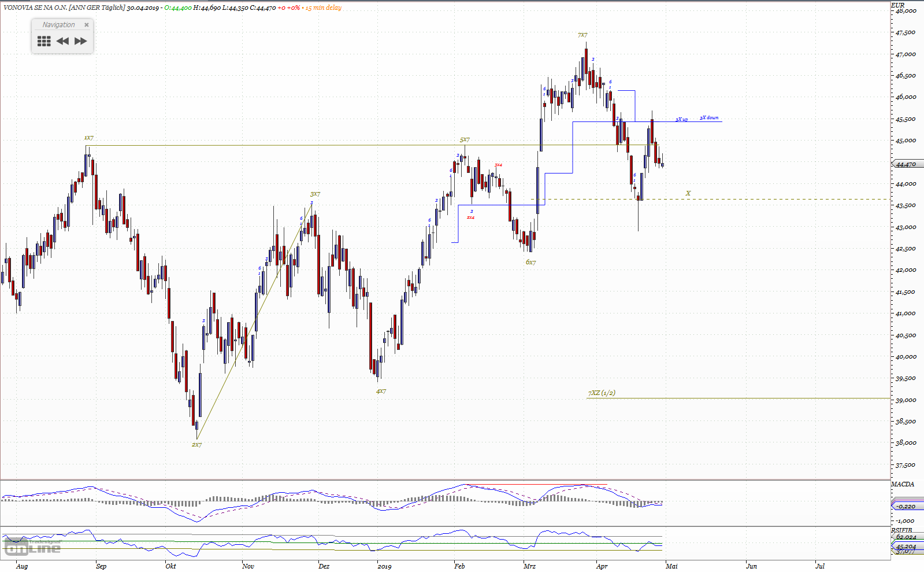Click the X label on the dashed line
This screenshot has height=572, width=924.
point(688,193)
